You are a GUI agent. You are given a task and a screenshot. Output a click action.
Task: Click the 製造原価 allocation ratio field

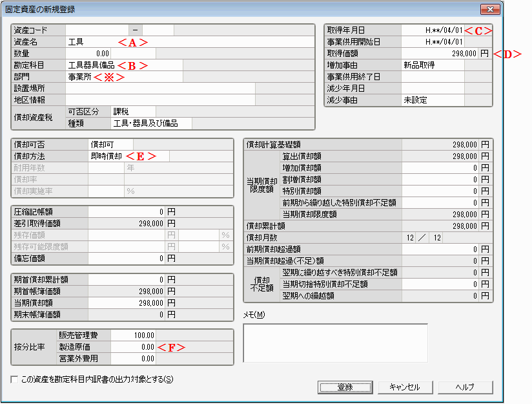point(133,346)
